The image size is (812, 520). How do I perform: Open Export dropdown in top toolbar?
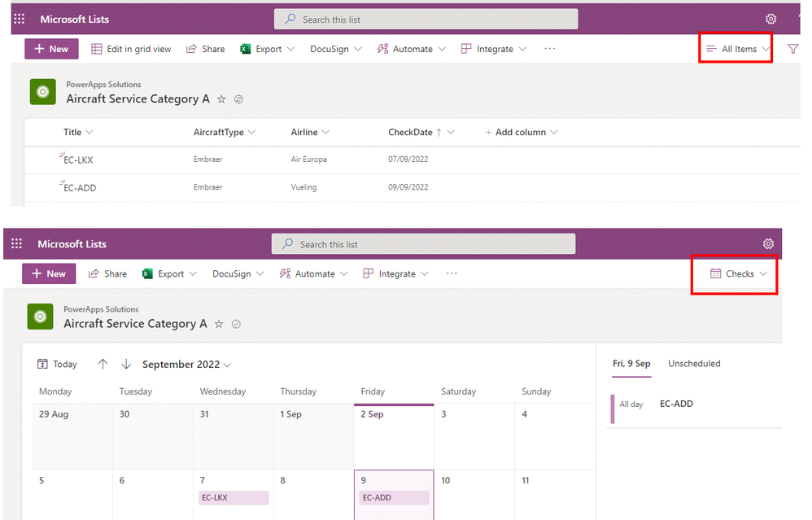pyautogui.click(x=267, y=49)
